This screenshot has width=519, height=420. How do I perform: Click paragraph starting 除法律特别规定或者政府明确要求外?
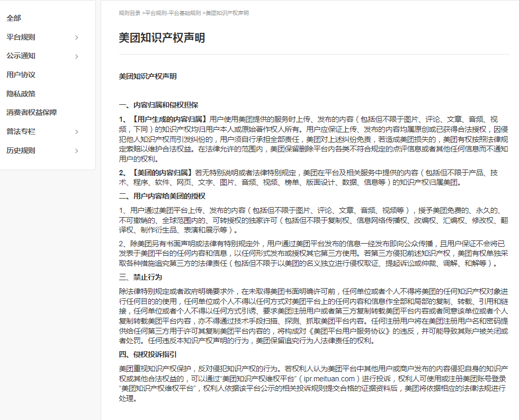pos(314,316)
